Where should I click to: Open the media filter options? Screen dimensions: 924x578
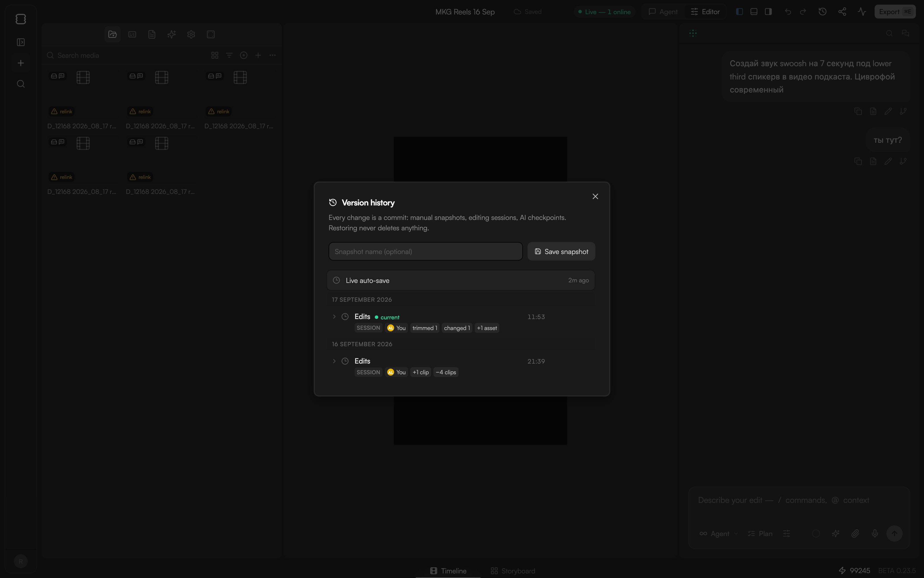tap(229, 55)
